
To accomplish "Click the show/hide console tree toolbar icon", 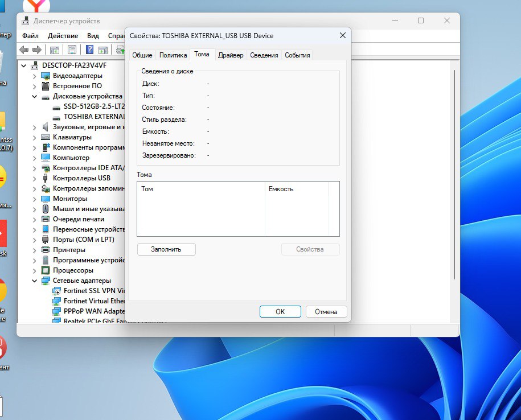I will click(55, 50).
